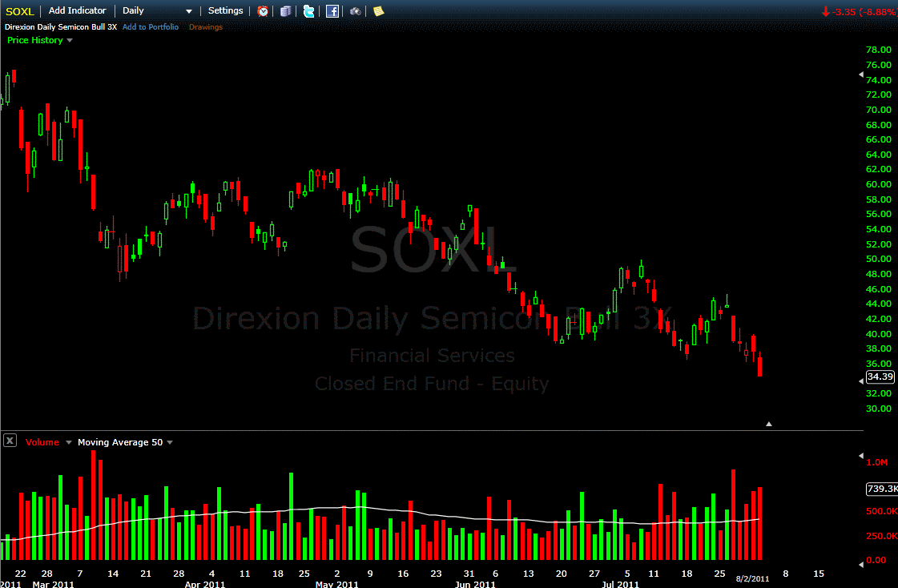898x588 pixels.
Task: Click the 250.0K volume axis label
Action: point(882,537)
